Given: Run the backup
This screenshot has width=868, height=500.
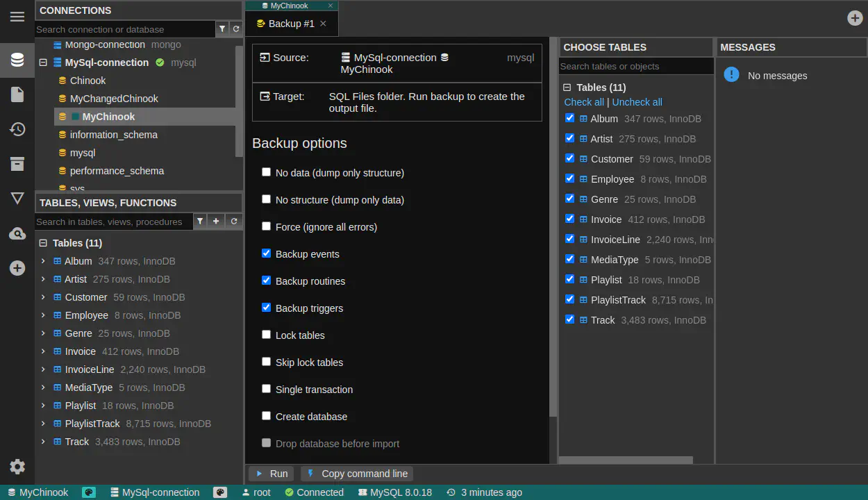Looking at the screenshot, I should [x=272, y=474].
